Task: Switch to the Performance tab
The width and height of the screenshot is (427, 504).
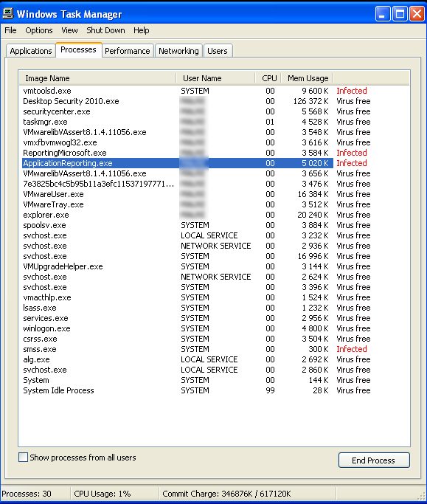Action: pyautogui.click(x=128, y=51)
